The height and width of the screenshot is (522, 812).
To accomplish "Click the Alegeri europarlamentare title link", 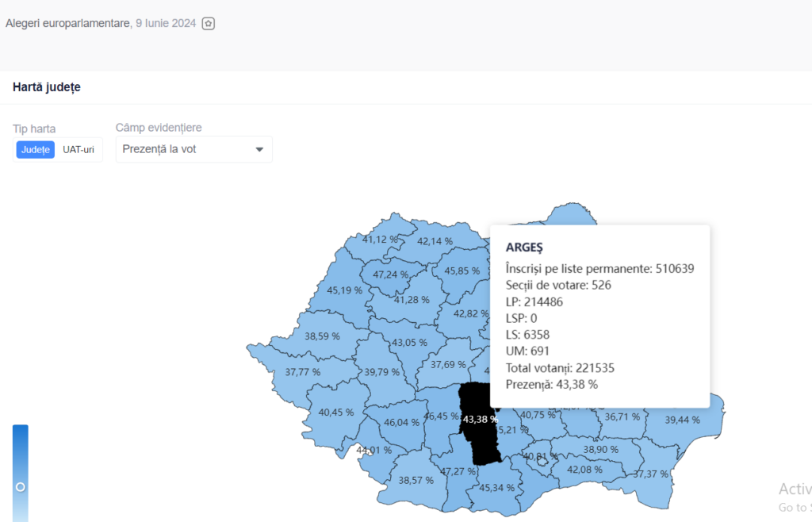I will click(x=67, y=24).
